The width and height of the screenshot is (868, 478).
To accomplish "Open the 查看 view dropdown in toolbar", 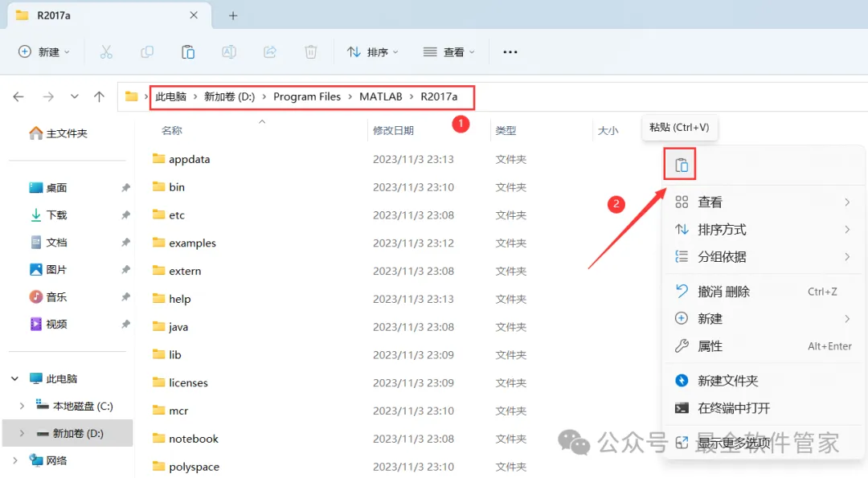I will pyautogui.click(x=449, y=52).
